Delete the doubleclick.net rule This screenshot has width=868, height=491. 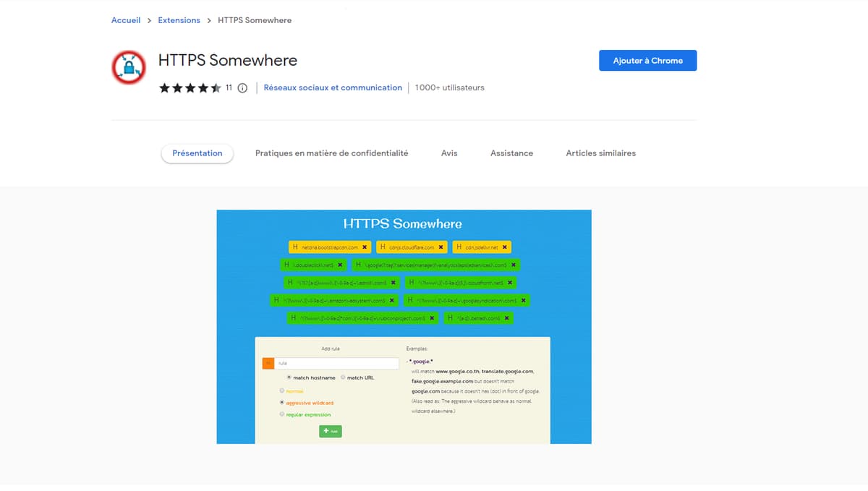pos(340,264)
